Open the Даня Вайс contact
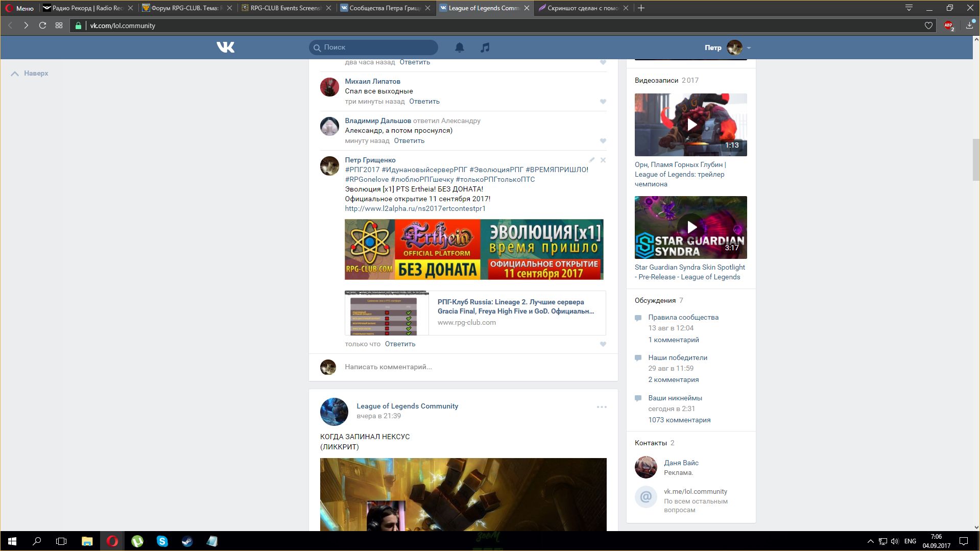The image size is (980, 551). coord(681,463)
